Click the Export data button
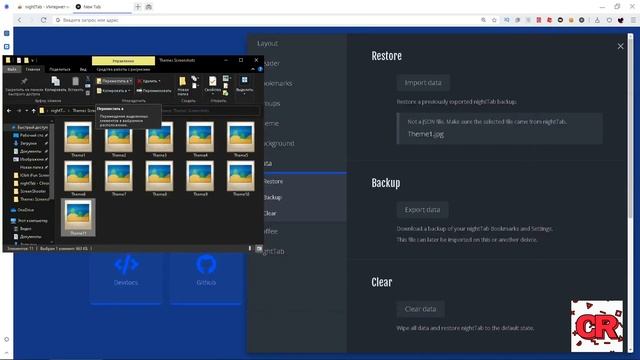Image resolution: width=640 pixels, height=360 pixels. click(x=422, y=209)
